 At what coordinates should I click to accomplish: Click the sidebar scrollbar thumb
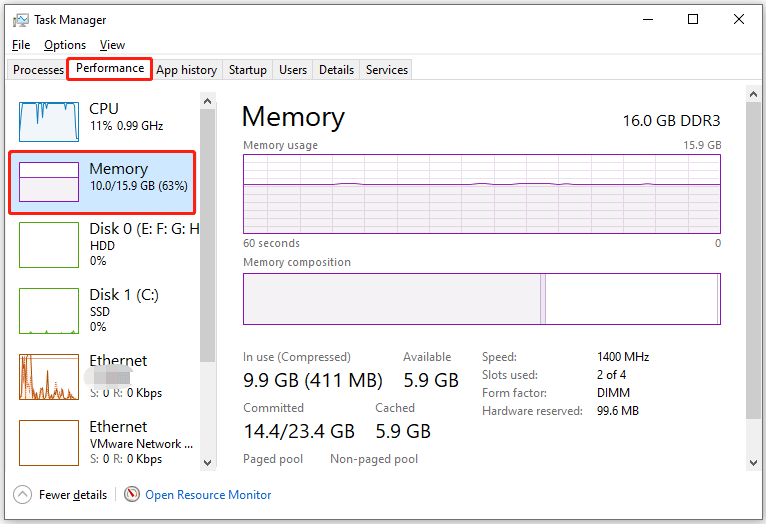click(208, 235)
